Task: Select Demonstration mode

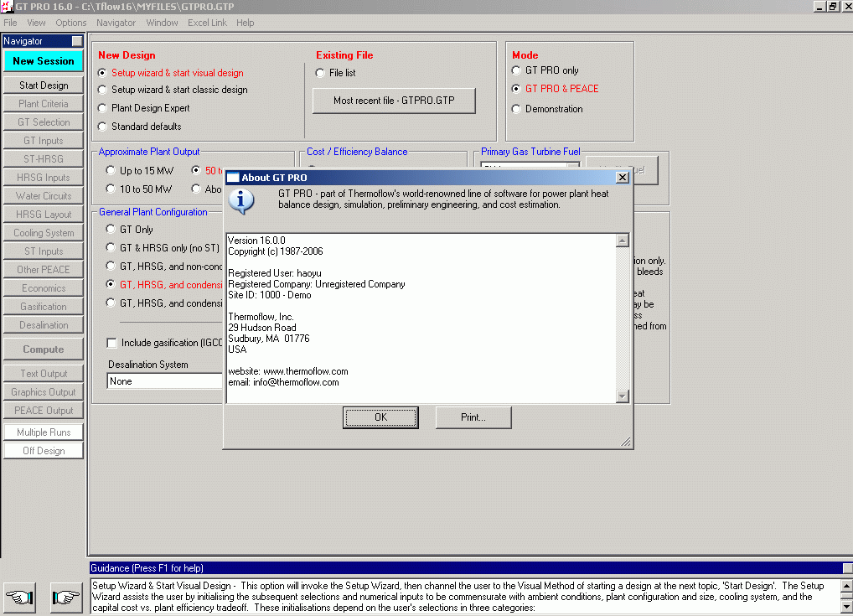Action: [515, 109]
